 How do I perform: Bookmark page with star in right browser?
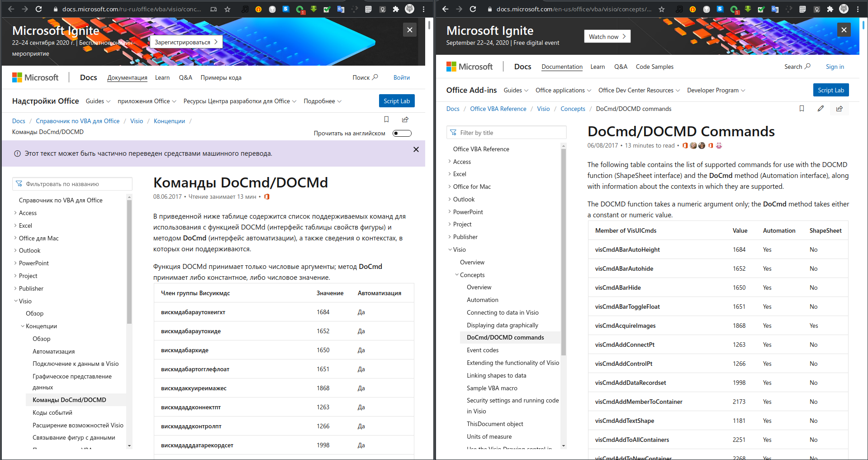[x=662, y=9]
